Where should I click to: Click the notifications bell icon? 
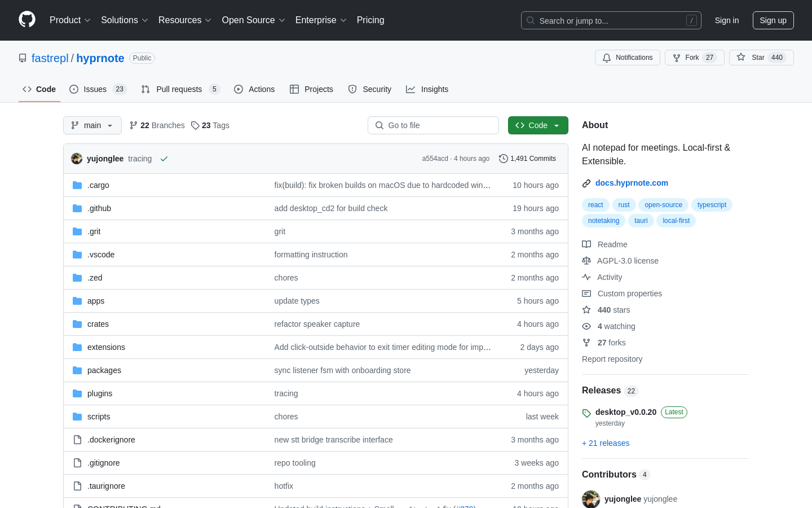[607, 58]
